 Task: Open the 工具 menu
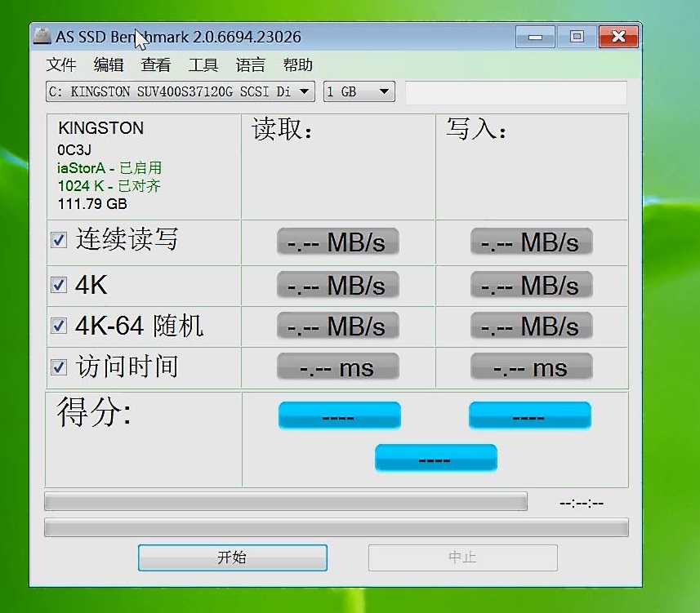[x=203, y=65]
